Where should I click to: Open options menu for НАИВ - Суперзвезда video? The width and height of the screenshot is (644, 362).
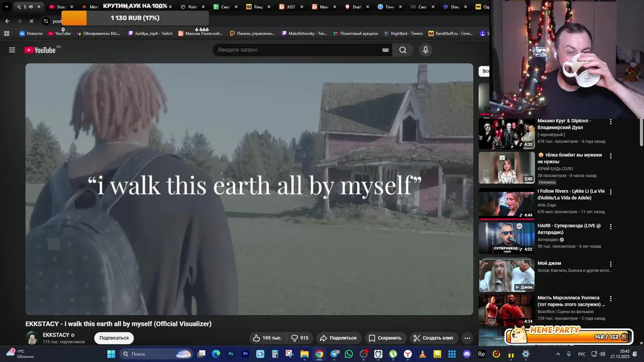611,227
